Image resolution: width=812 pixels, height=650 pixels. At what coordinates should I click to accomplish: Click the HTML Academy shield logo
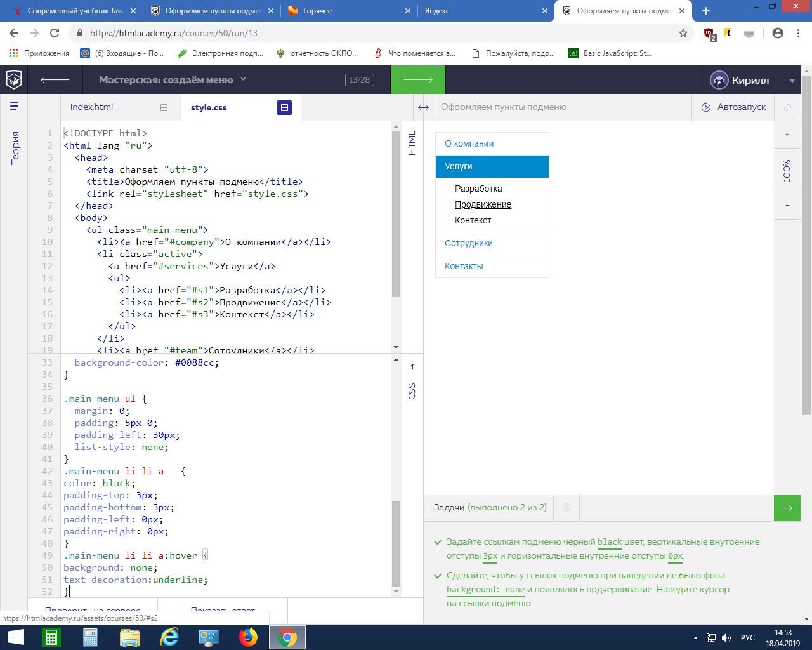click(14, 79)
